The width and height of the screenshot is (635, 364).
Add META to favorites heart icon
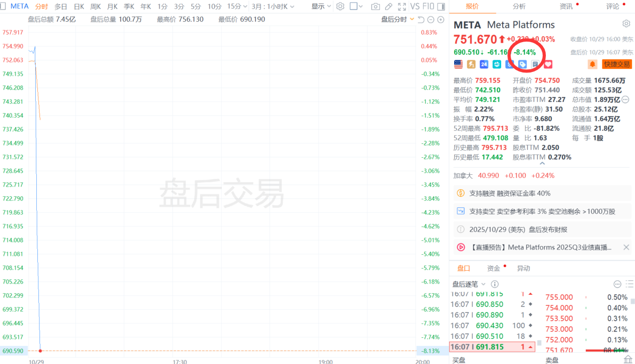pos(548,64)
